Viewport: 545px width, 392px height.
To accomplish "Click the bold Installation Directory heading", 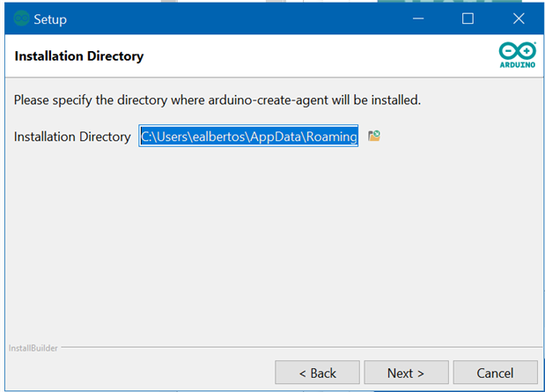I will tap(79, 56).
